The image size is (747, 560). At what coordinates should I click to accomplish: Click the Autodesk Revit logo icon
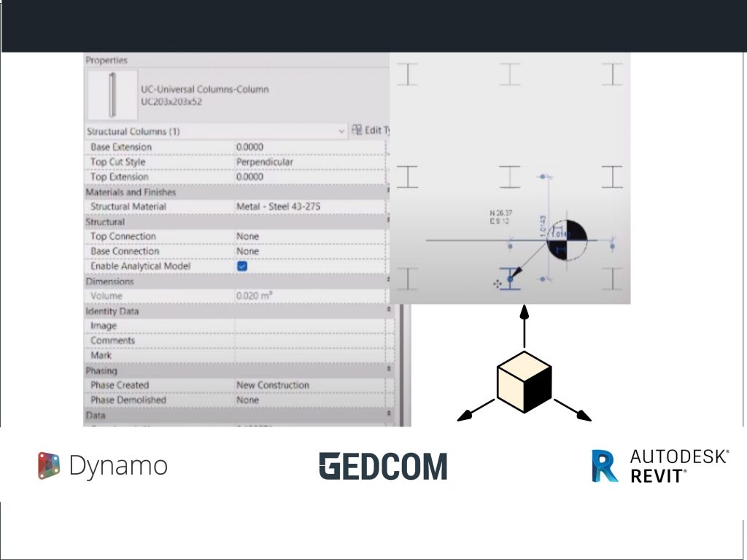(605, 466)
